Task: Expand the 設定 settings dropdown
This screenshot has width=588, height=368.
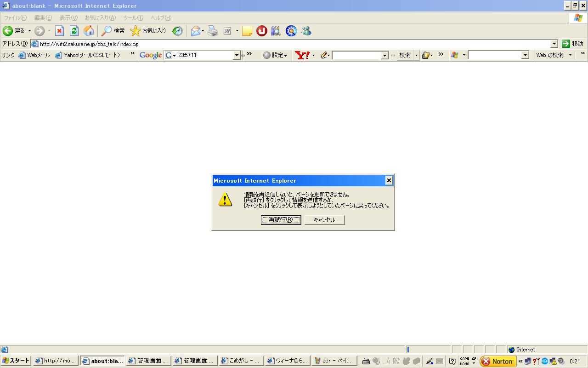Action: pyautogui.click(x=275, y=55)
